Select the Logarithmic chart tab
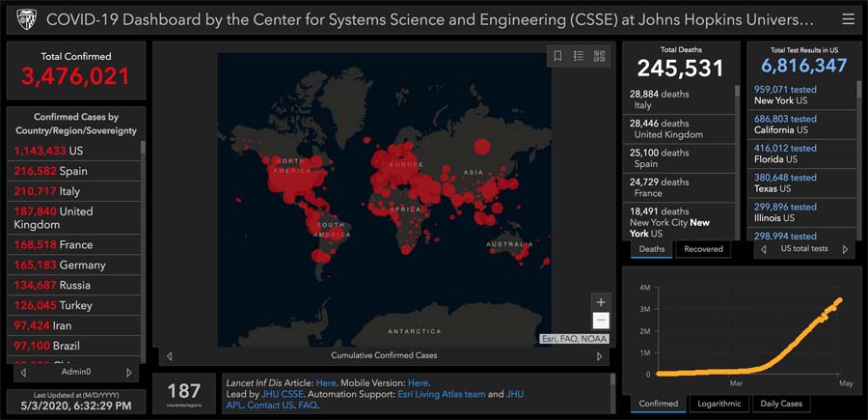868x420 pixels. (719, 404)
